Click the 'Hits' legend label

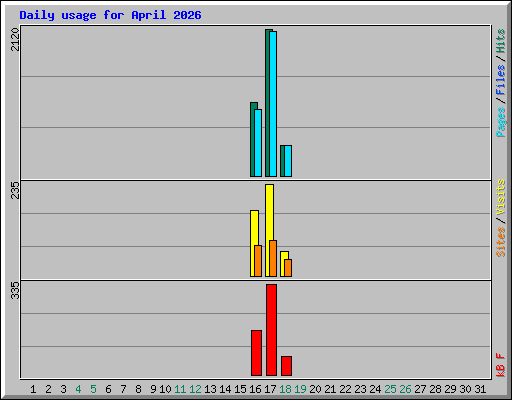click(x=501, y=41)
